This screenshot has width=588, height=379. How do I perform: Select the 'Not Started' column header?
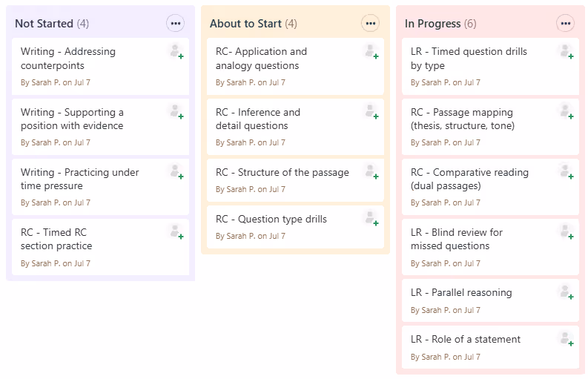point(44,24)
